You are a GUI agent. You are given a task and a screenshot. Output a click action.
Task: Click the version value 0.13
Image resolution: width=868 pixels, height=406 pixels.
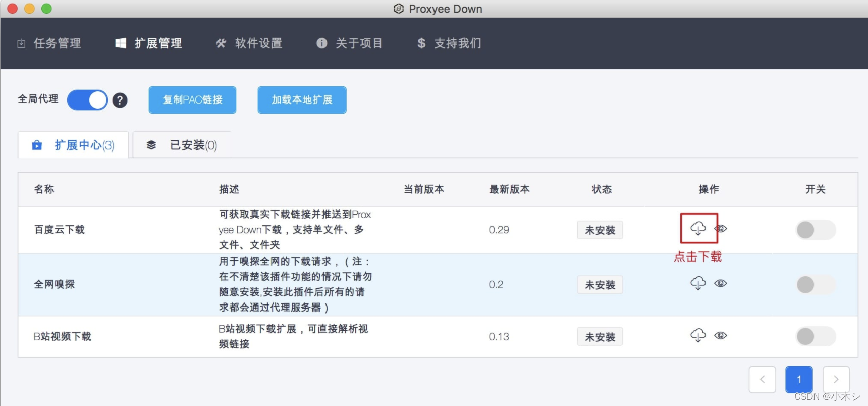tap(499, 336)
